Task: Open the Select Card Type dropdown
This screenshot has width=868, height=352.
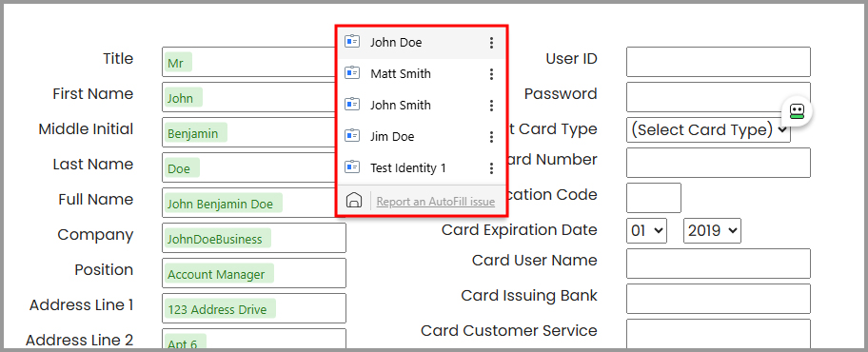Action: click(x=708, y=129)
